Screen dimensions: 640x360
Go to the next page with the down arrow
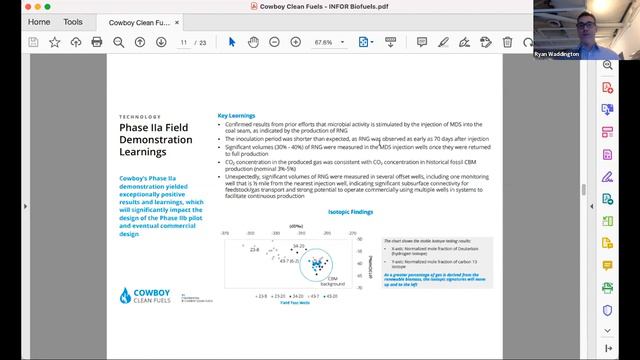pos(161,42)
